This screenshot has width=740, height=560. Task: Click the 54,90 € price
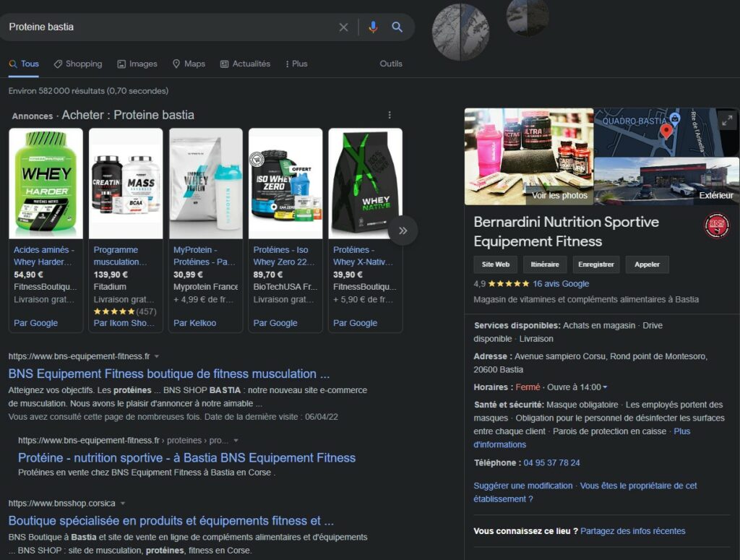tap(28, 275)
